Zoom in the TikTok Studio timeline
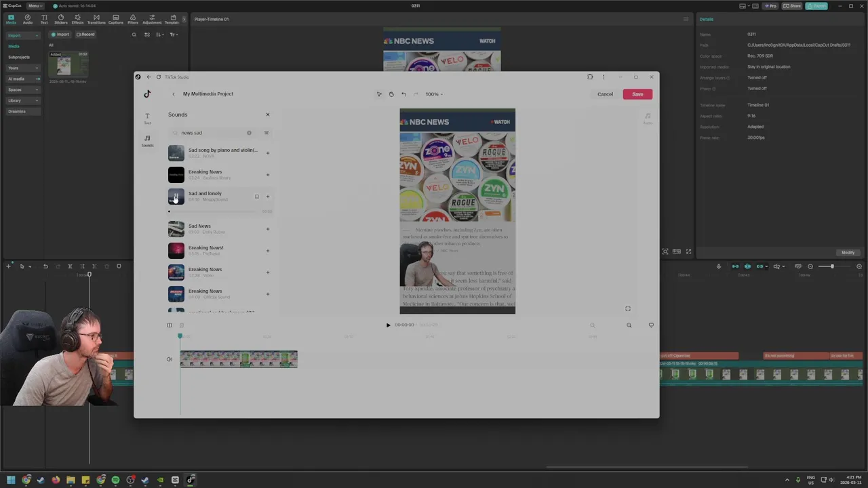The image size is (868, 488). [629, 325]
